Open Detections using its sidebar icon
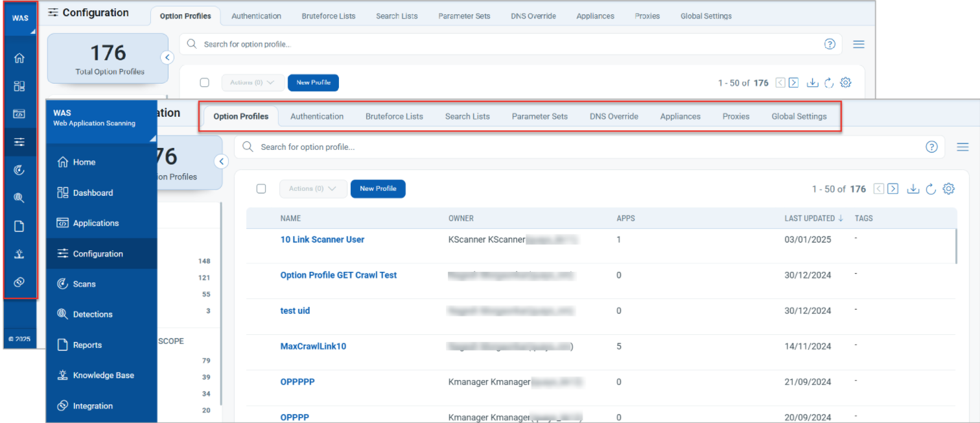 point(19,197)
